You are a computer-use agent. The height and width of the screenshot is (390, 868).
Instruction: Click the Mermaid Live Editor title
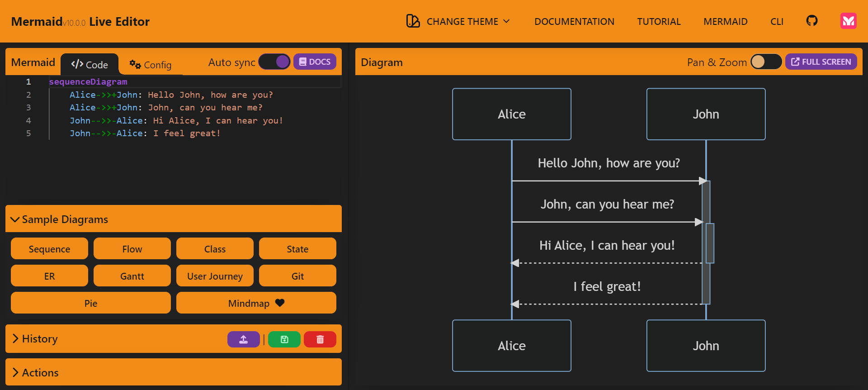coord(80,21)
